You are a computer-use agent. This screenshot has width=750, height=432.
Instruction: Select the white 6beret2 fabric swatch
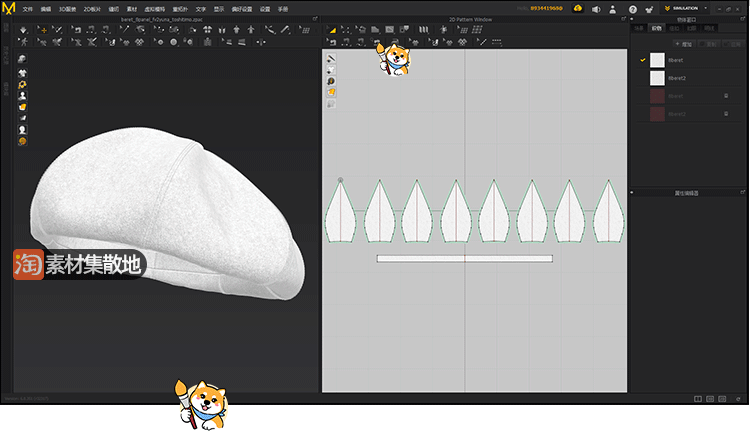coord(657,78)
